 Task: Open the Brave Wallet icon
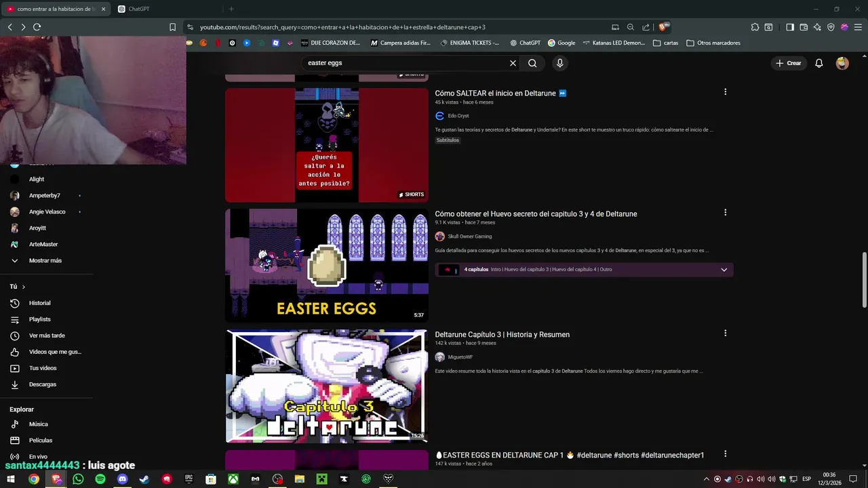804,27
